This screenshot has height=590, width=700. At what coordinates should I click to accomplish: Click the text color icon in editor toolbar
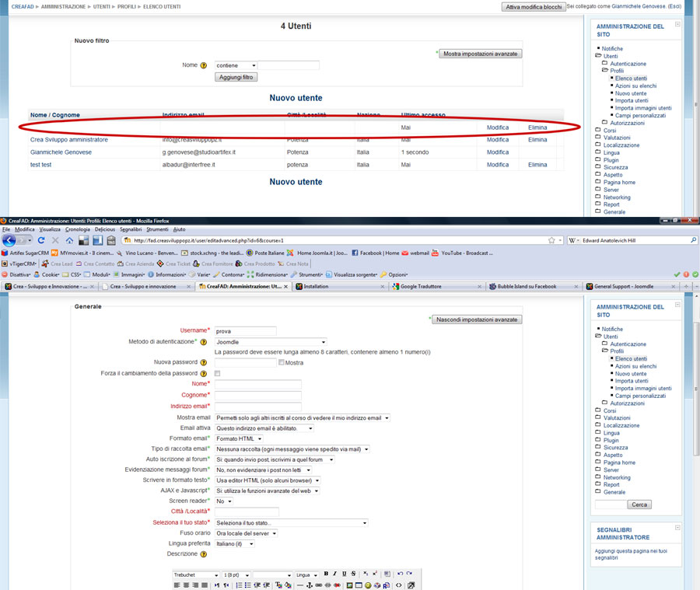click(278, 585)
